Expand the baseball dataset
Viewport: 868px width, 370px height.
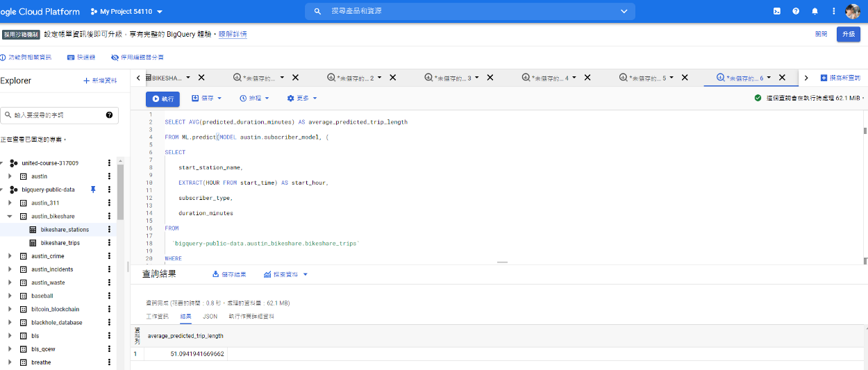(10, 296)
